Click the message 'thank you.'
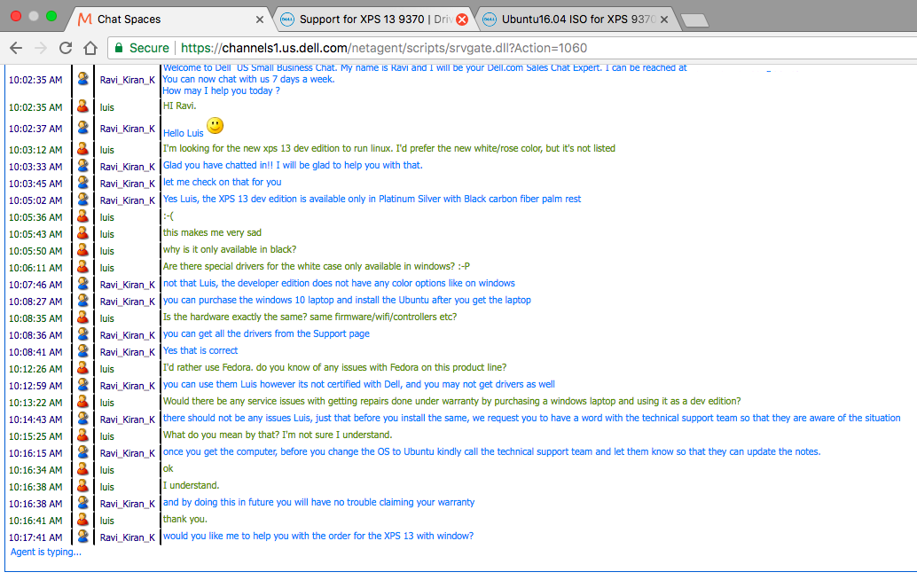917x588 pixels. point(184,519)
